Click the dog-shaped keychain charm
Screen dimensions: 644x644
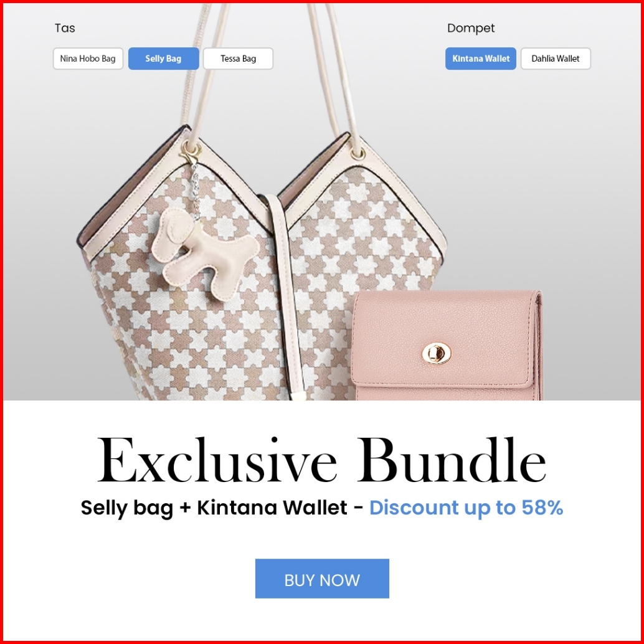(204, 250)
